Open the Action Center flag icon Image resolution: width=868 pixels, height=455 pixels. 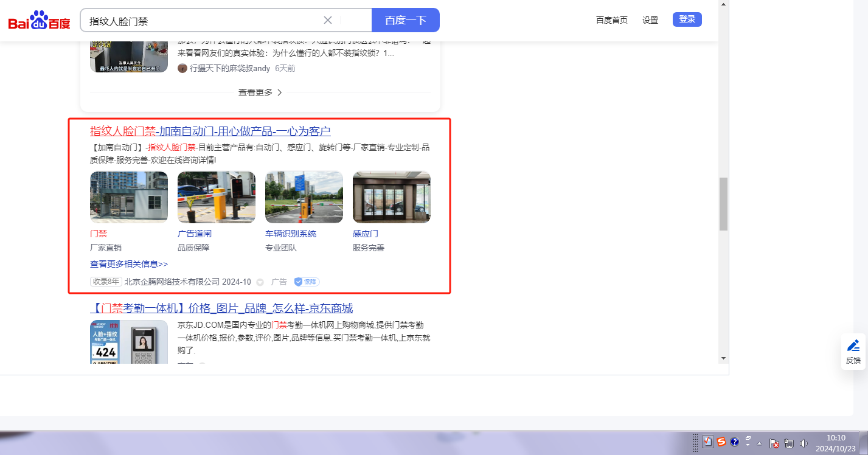[775, 443]
